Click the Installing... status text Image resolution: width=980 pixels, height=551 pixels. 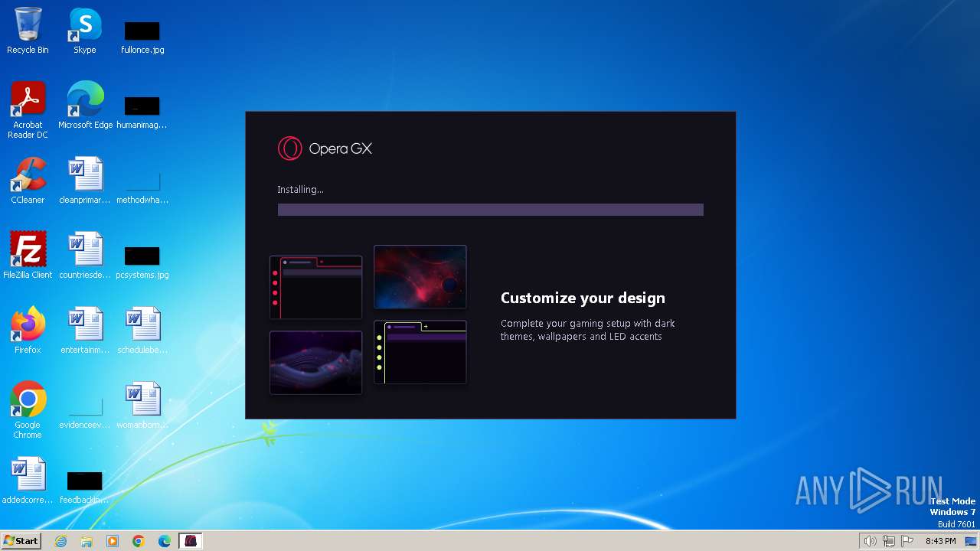tap(300, 189)
